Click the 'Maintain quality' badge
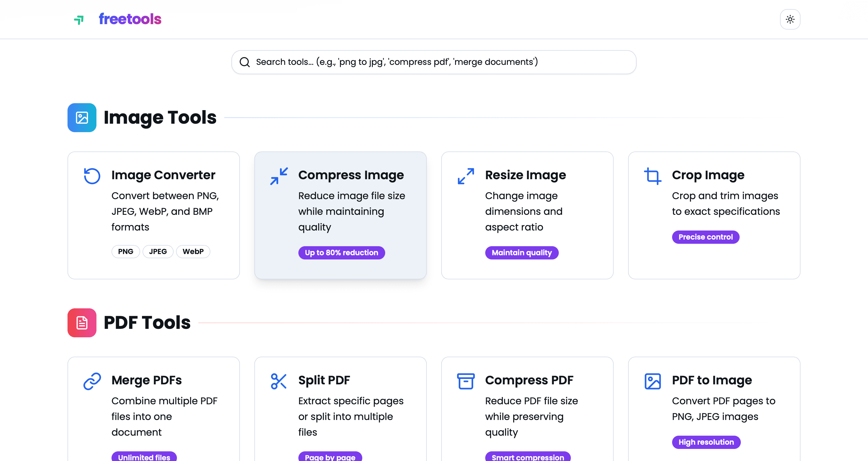Image resolution: width=868 pixels, height=461 pixels. [522, 253]
